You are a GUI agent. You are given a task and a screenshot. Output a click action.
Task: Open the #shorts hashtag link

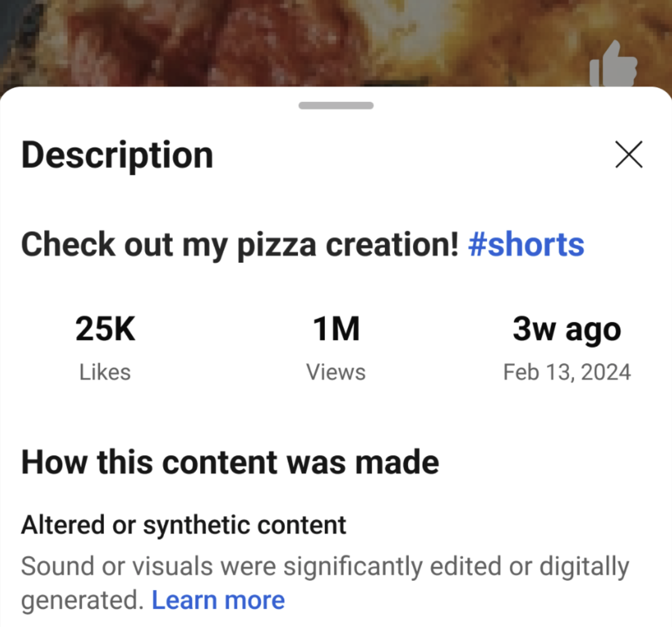tap(526, 244)
